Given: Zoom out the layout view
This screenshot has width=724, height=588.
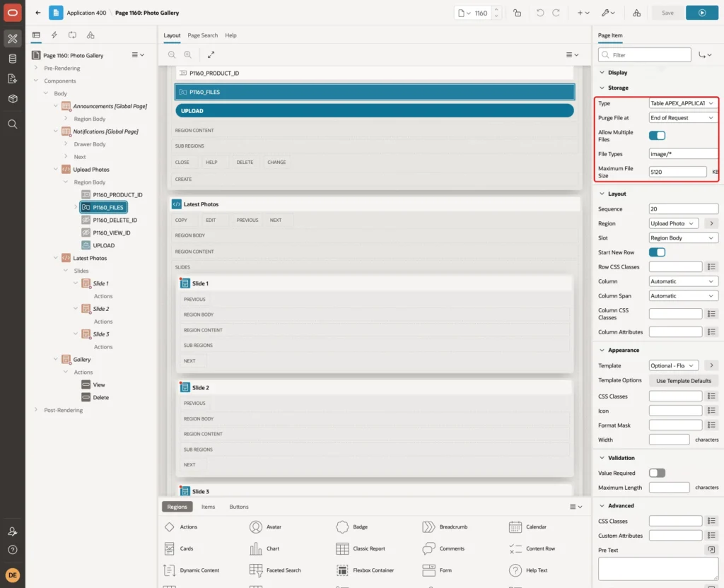Looking at the screenshot, I should pos(172,54).
